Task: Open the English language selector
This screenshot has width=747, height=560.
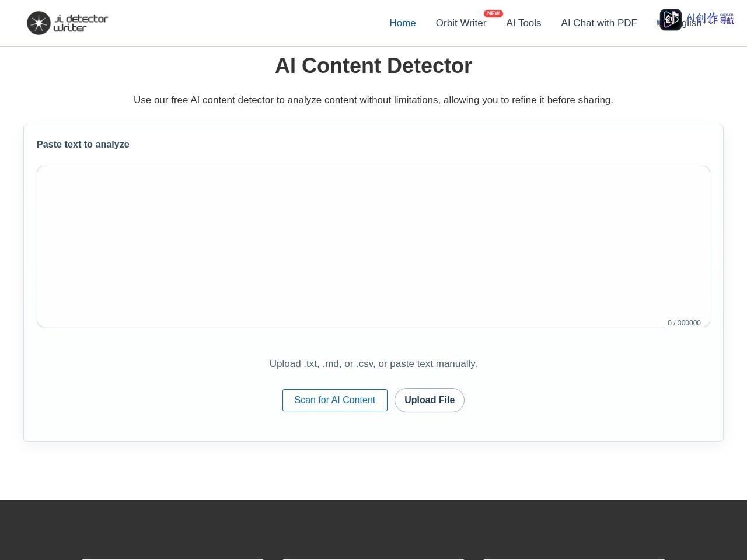Action: (680, 23)
